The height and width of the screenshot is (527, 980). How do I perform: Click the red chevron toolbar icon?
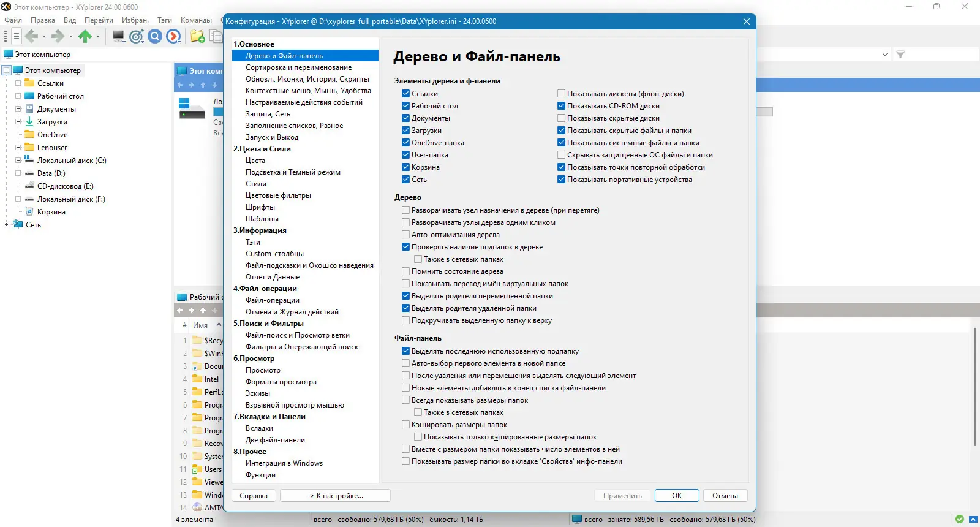pyautogui.click(x=174, y=37)
